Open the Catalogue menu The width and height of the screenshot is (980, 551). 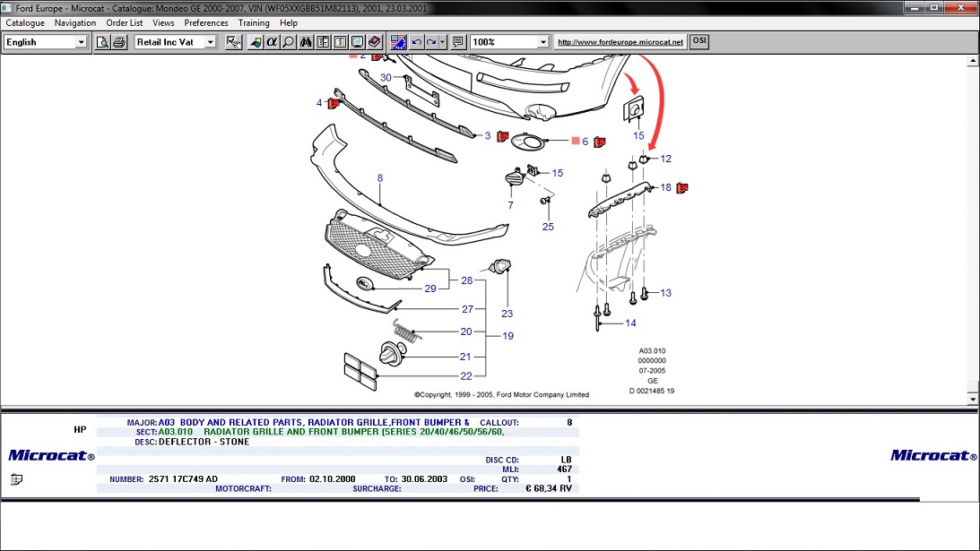25,22
